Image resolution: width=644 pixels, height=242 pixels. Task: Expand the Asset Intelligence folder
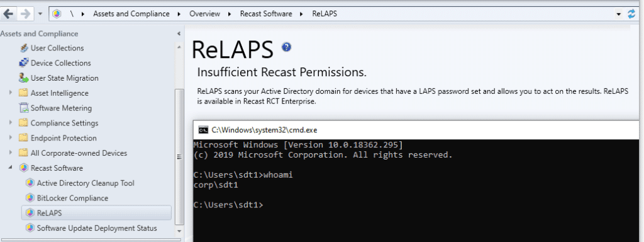[x=11, y=93]
